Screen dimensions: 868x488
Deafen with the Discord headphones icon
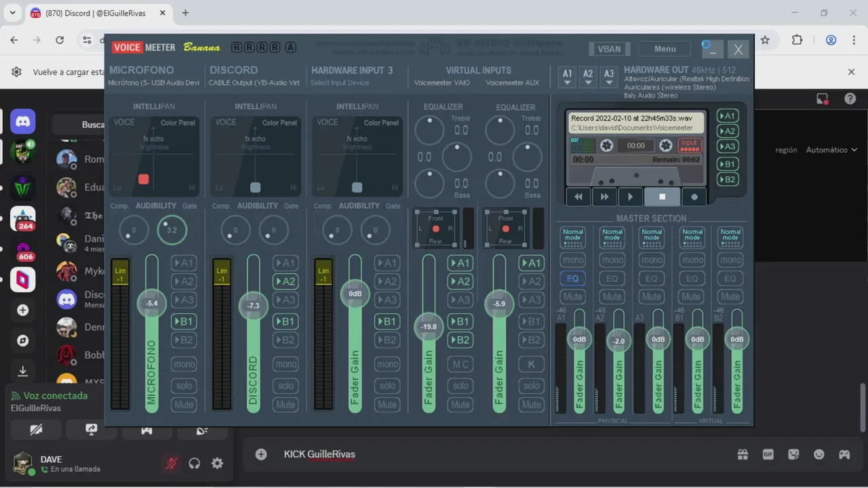(195, 464)
